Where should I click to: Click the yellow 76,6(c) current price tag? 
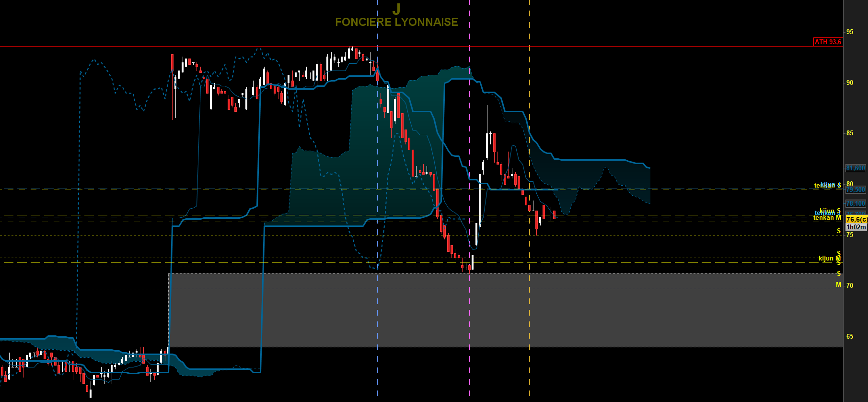click(x=856, y=219)
